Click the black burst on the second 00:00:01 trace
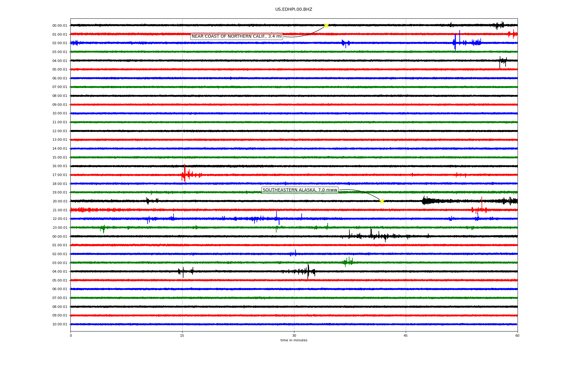 (371, 236)
